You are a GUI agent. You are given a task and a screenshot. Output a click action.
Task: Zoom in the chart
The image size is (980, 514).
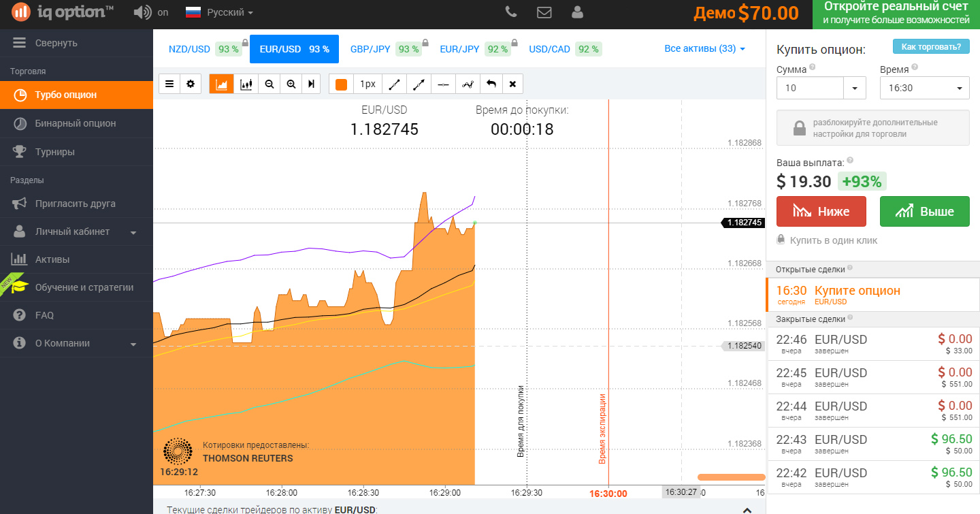click(291, 84)
